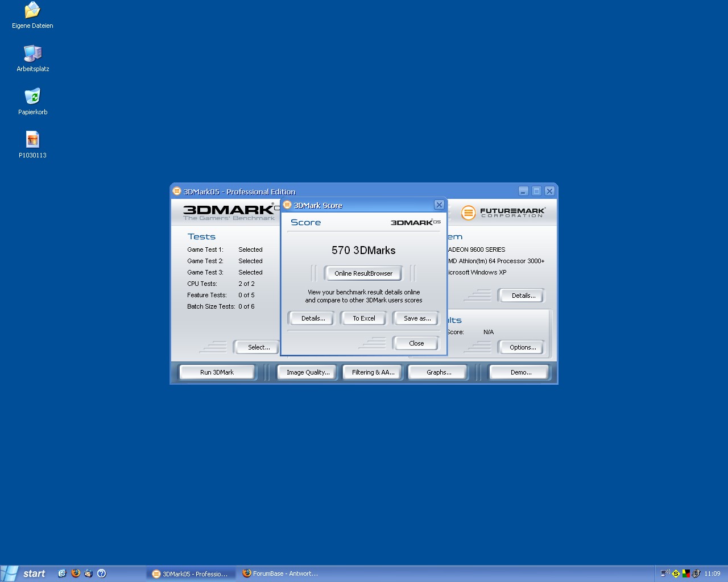Open the Arbeitsplatz desktop icon

pyautogui.click(x=32, y=59)
